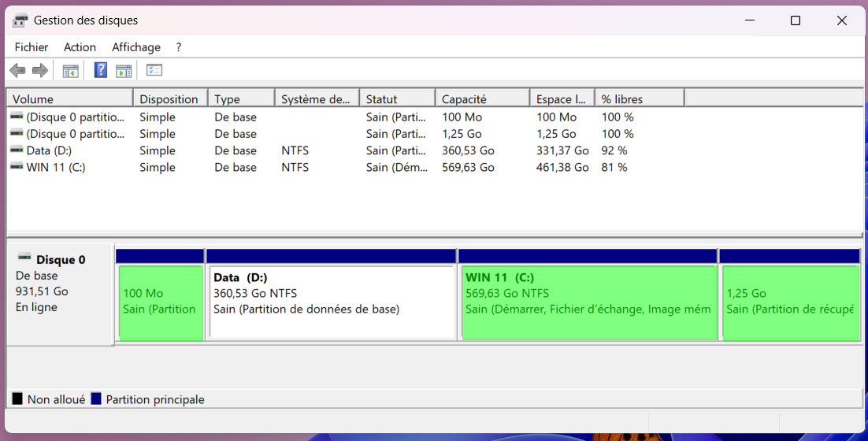Toggle the console tree pane icon

click(71, 71)
